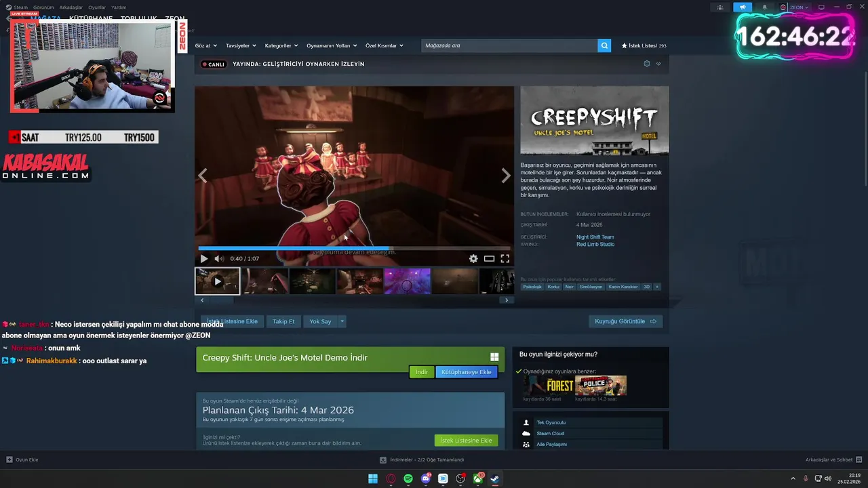Mute the trailer volume speaker icon
This screenshot has height=488, width=868.
click(x=219, y=258)
